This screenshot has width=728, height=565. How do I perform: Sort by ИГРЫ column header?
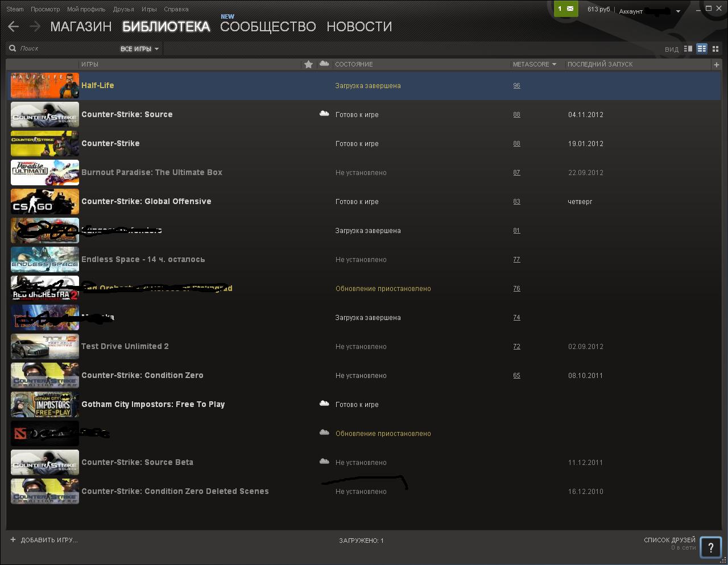click(90, 64)
